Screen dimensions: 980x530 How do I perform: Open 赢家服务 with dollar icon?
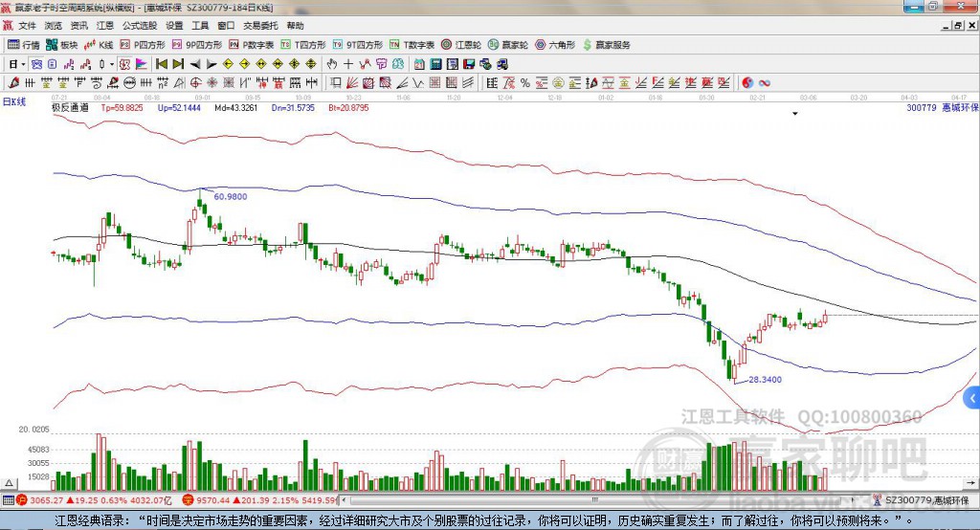click(606, 45)
